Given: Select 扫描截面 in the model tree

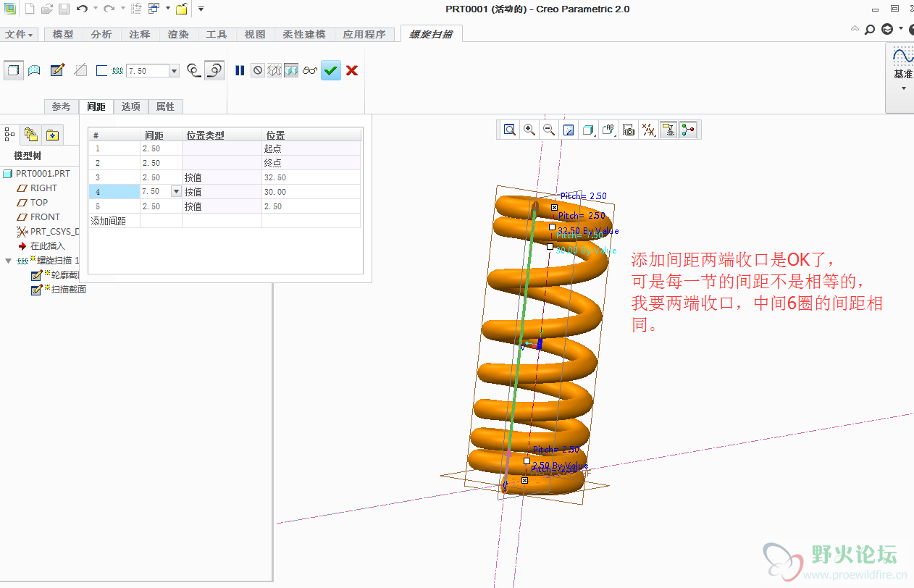Looking at the screenshot, I should coord(69,290).
